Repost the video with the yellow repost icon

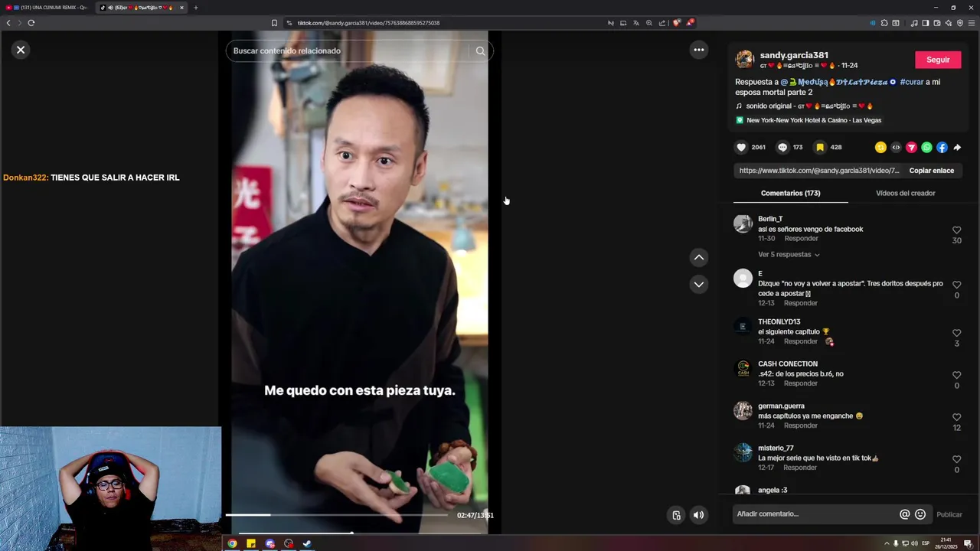point(880,148)
